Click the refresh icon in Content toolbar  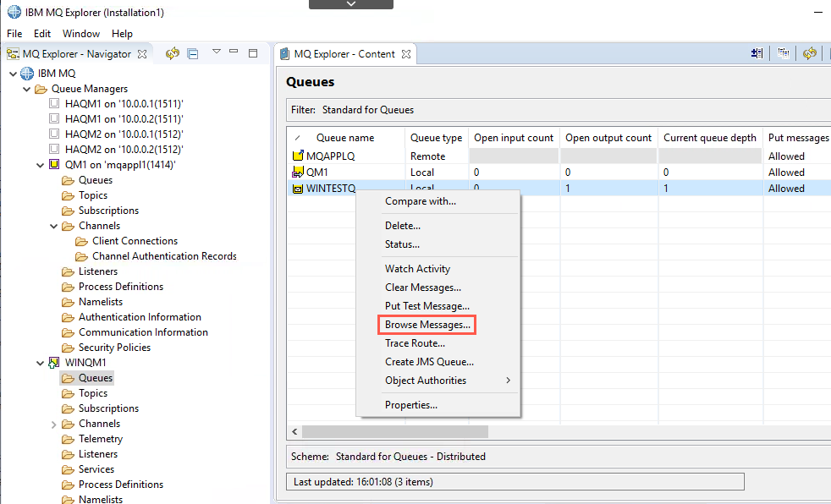coord(809,53)
